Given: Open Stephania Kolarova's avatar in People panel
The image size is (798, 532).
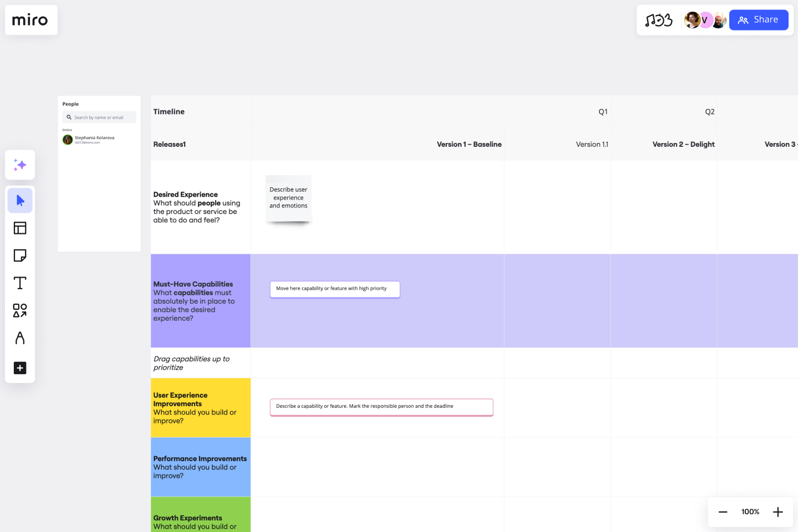Looking at the screenshot, I should (68, 140).
